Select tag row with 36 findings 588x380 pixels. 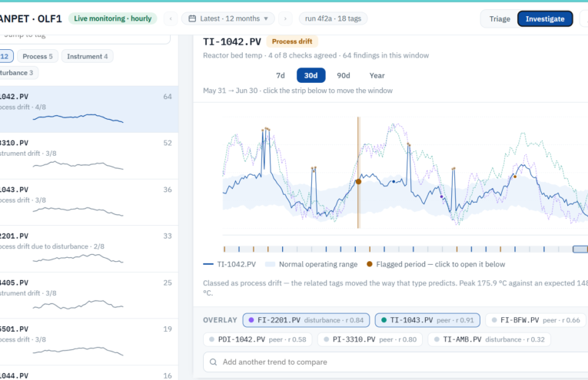(x=89, y=203)
